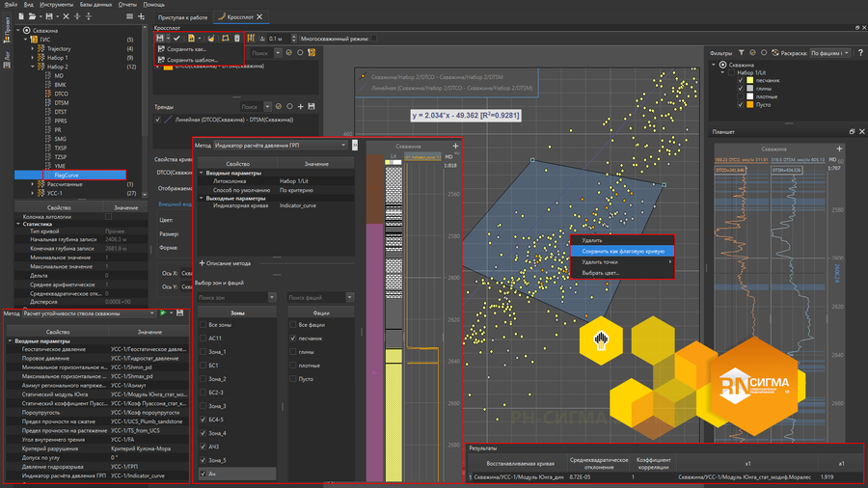Screen dimensions: 868x488
Task: Click the gray глины color swatch
Action: point(750,89)
